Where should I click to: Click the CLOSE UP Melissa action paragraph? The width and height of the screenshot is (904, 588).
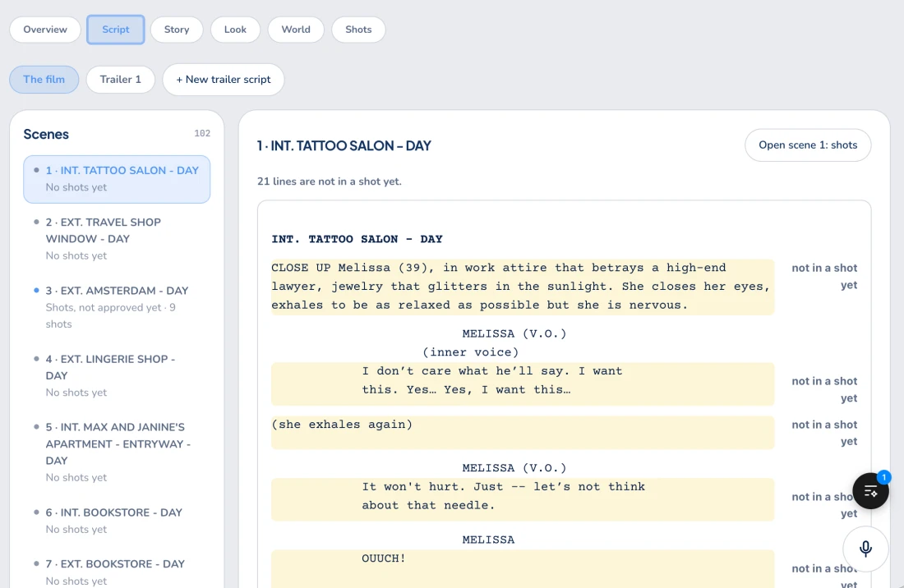point(523,287)
